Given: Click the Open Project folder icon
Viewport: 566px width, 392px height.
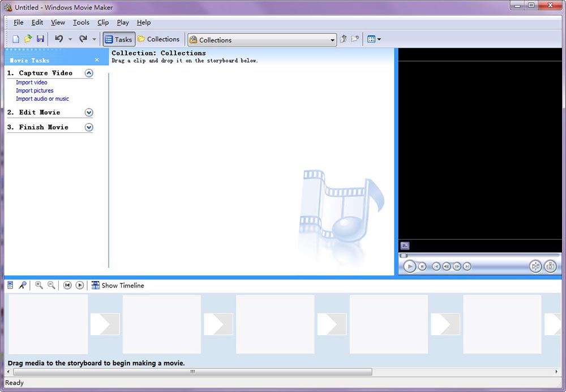Looking at the screenshot, I should pos(28,38).
